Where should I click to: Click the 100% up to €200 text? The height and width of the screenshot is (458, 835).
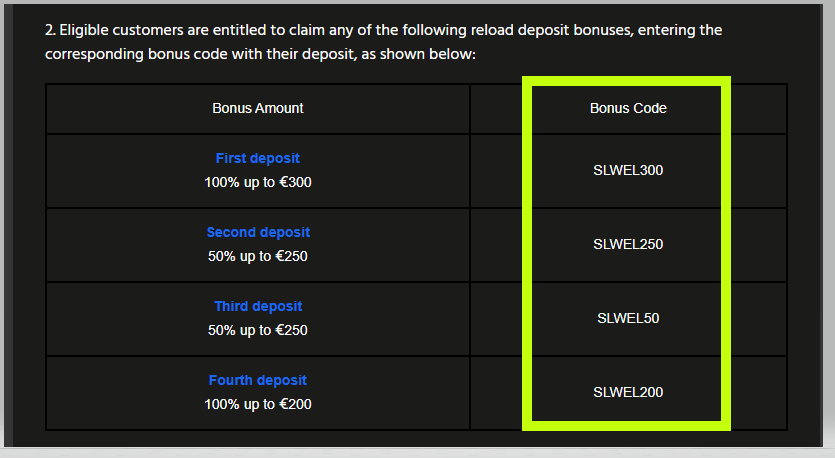[x=257, y=404]
